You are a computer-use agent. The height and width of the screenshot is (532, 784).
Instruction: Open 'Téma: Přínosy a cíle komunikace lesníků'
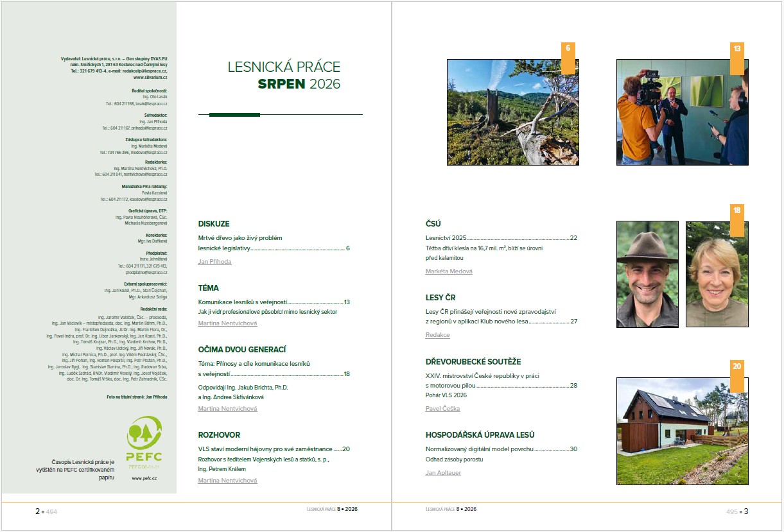274,368
